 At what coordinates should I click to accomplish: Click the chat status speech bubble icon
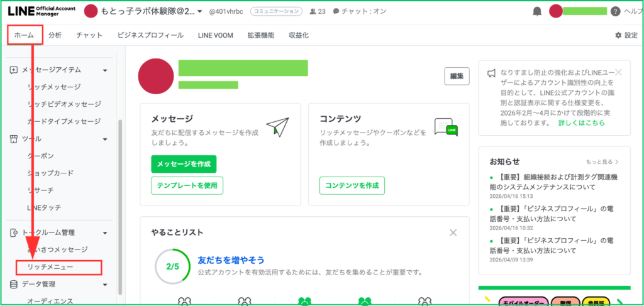click(336, 11)
